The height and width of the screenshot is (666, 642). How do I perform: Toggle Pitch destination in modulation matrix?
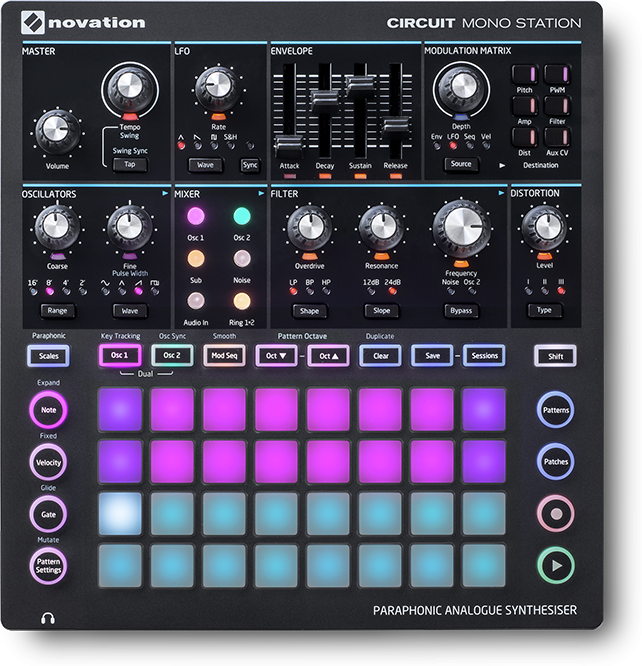(x=525, y=74)
